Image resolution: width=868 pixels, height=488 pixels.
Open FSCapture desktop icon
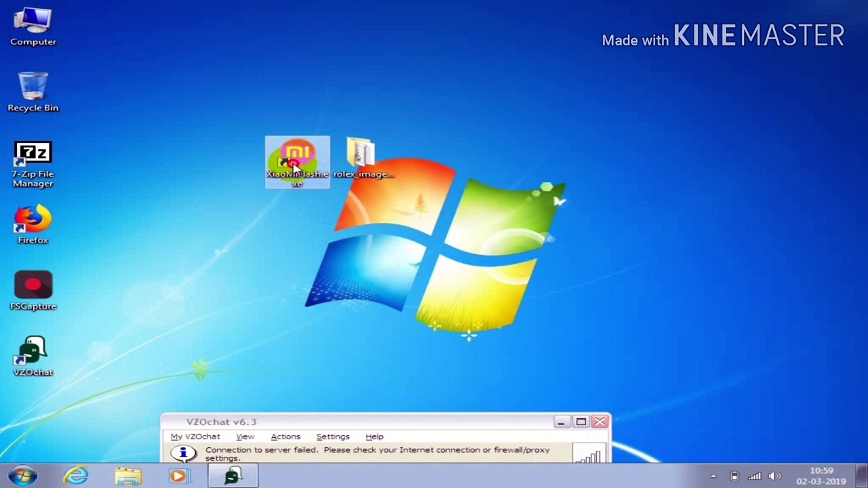point(33,291)
